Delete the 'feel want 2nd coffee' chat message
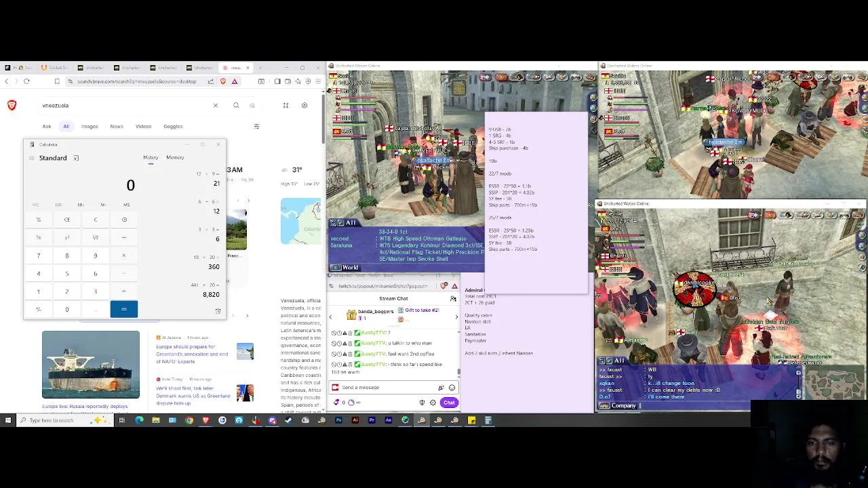The height and width of the screenshot is (488, 868). pyautogui.click(x=351, y=354)
